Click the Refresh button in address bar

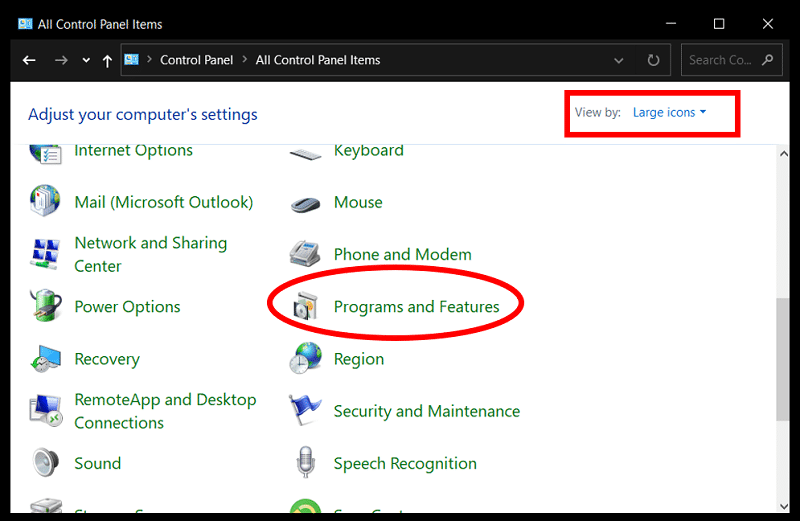point(653,60)
